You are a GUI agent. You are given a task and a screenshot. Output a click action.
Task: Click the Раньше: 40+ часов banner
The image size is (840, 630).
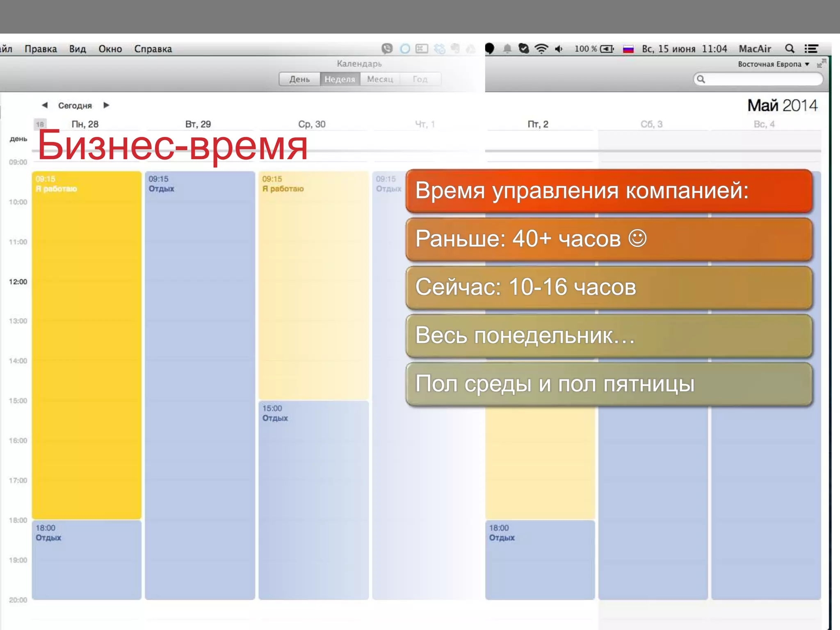[x=609, y=239]
